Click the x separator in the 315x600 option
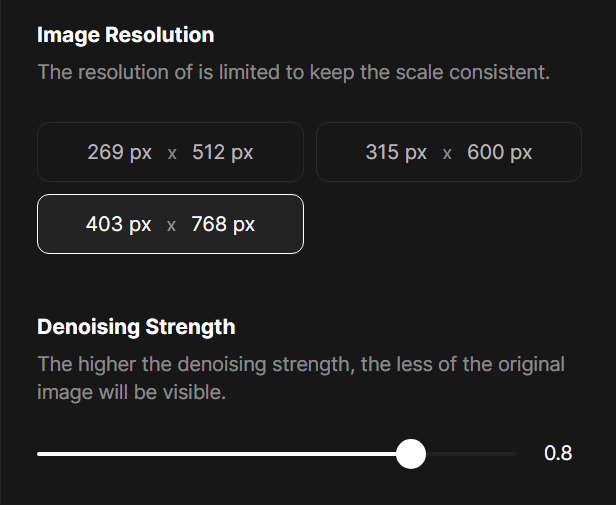 click(x=447, y=153)
